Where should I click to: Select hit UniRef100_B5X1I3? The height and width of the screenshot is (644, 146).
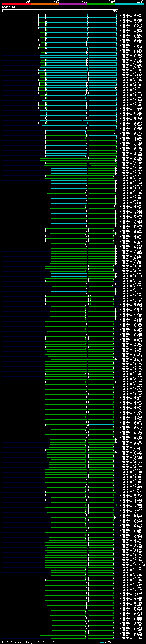coord(131,399)
